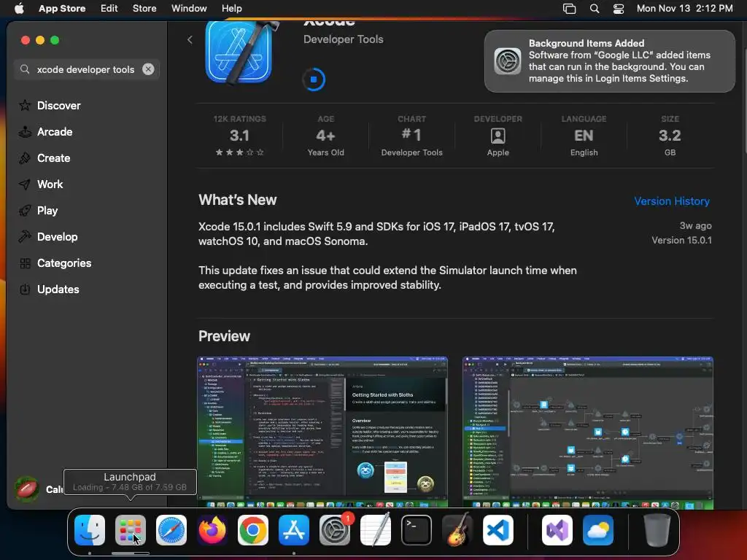
Task: Open the second Xcode preview screenshot
Action: 588,432
